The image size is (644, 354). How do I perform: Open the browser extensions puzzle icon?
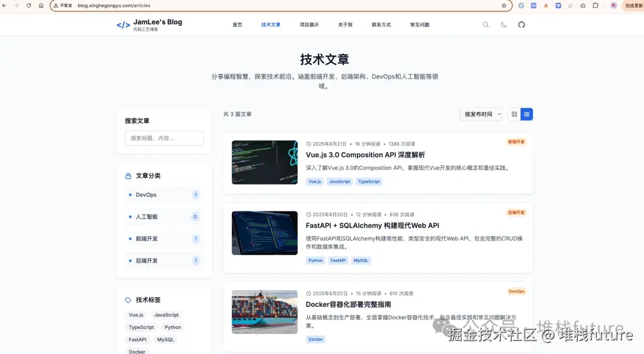(595, 5)
